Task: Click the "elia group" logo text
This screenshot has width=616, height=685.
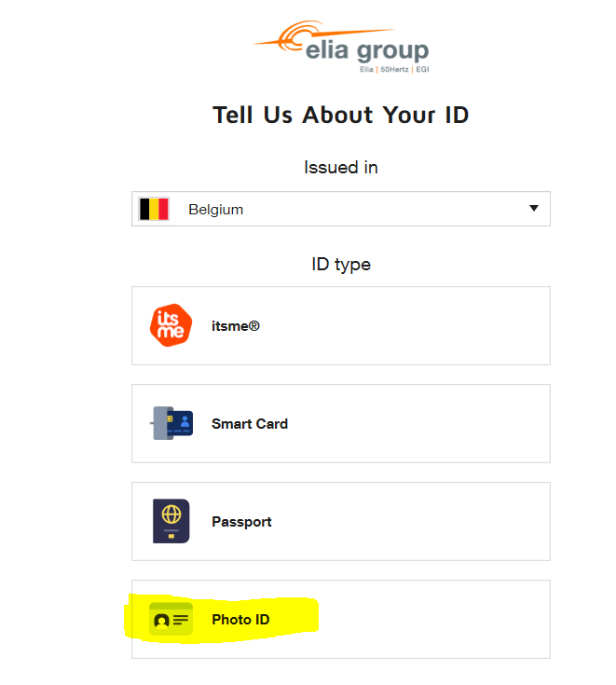Action: pyautogui.click(x=367, y=51)
